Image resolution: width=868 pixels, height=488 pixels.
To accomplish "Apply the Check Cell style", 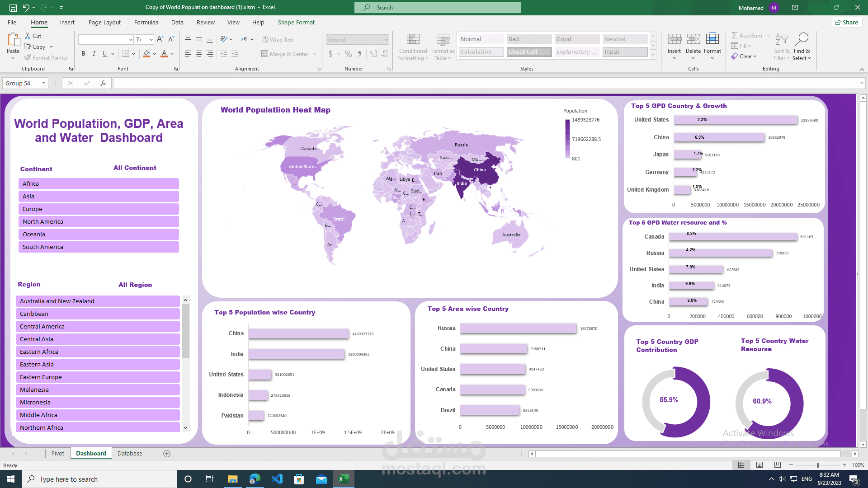I will pyautogui.click(x=529, y=52).
